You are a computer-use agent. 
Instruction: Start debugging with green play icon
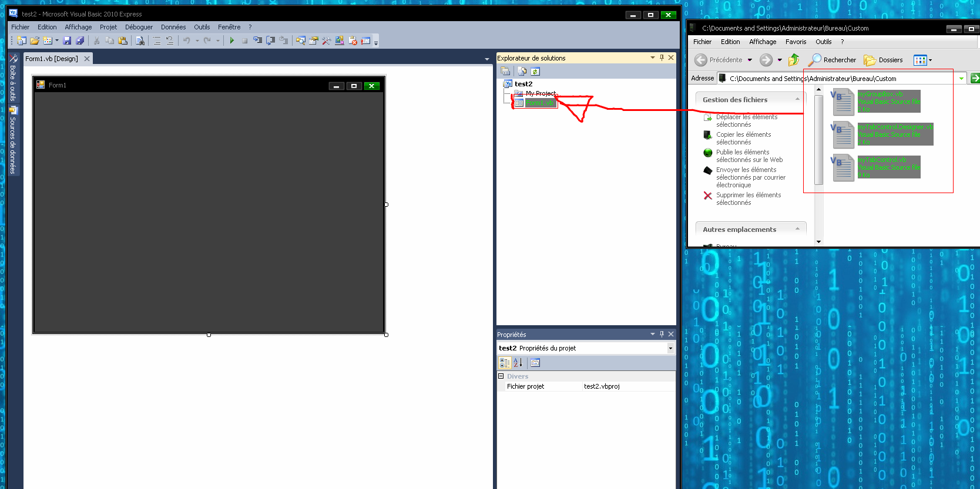point(232,41)
